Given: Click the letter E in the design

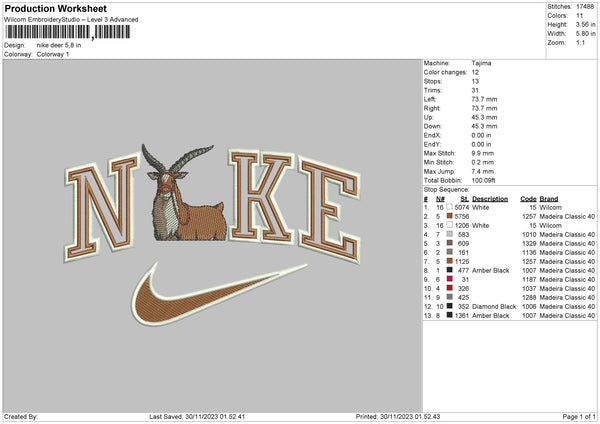Looking at the screenshot, I should click(330, 210).
